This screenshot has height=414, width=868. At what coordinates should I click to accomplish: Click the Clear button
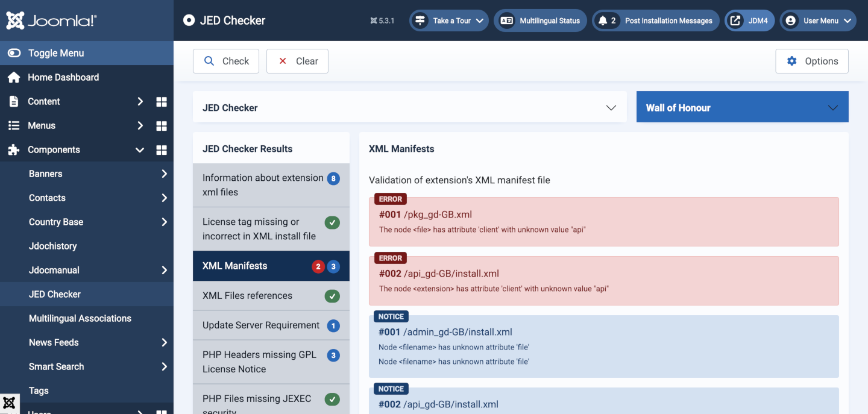point(297,61)
